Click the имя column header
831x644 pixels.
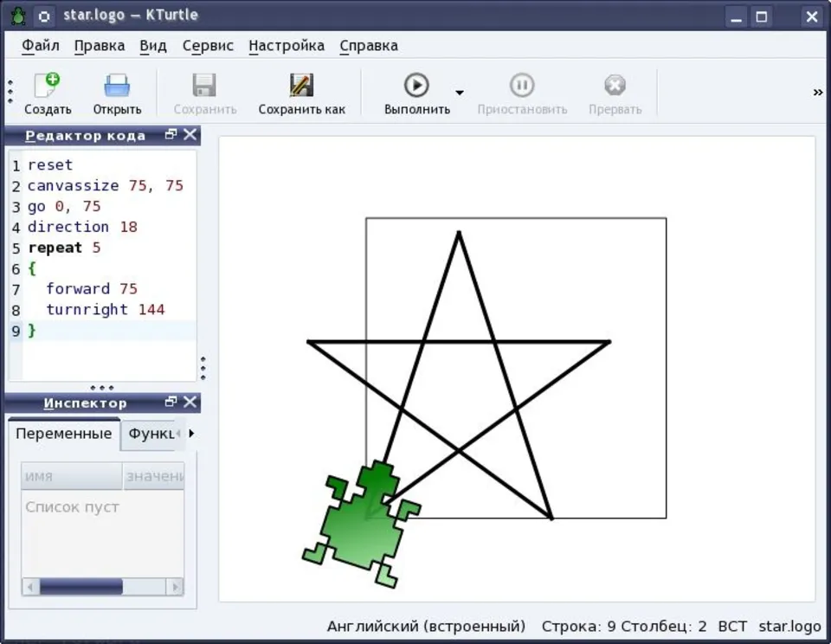coord(72,476)
